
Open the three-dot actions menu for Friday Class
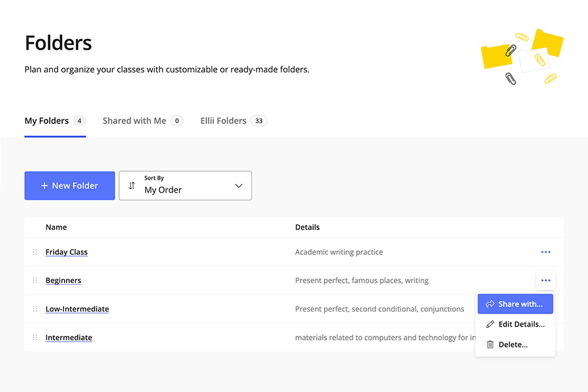546,252
